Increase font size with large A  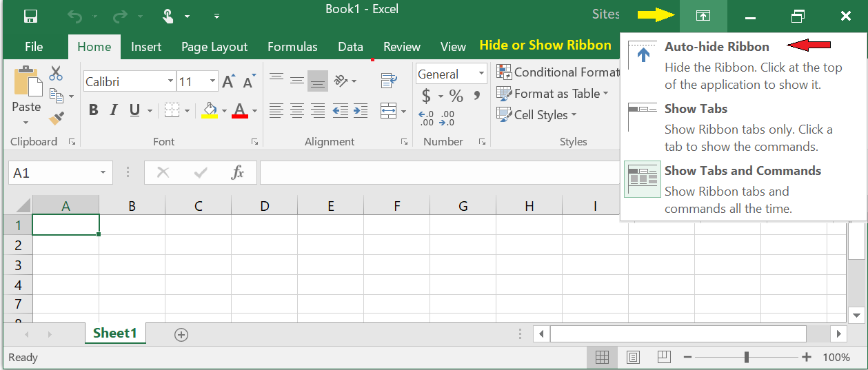pyautogui.click(x=229, y=81)
